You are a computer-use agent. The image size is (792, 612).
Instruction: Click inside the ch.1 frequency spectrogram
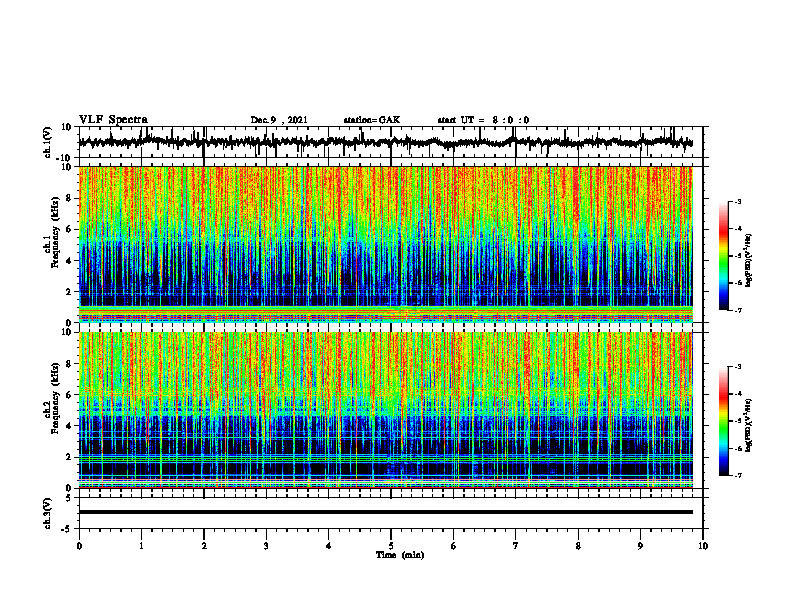pyautogui.click(x=386, y=244)
